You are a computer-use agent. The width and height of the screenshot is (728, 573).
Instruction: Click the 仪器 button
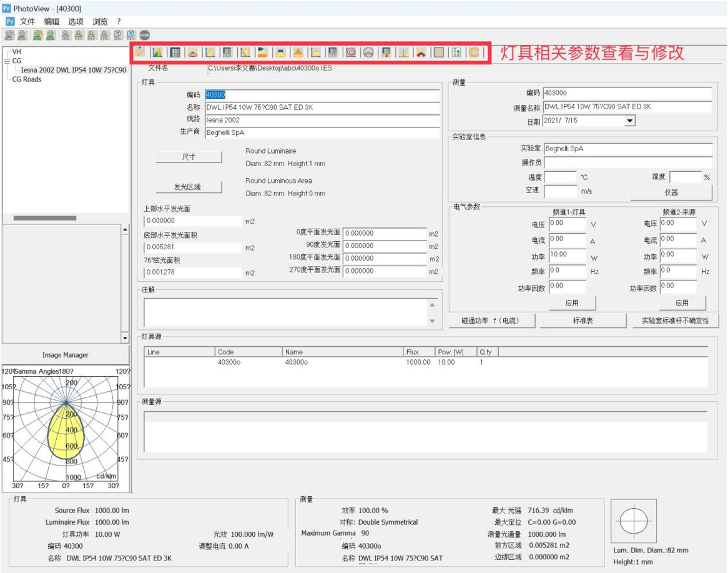click(x=671, y=192)
